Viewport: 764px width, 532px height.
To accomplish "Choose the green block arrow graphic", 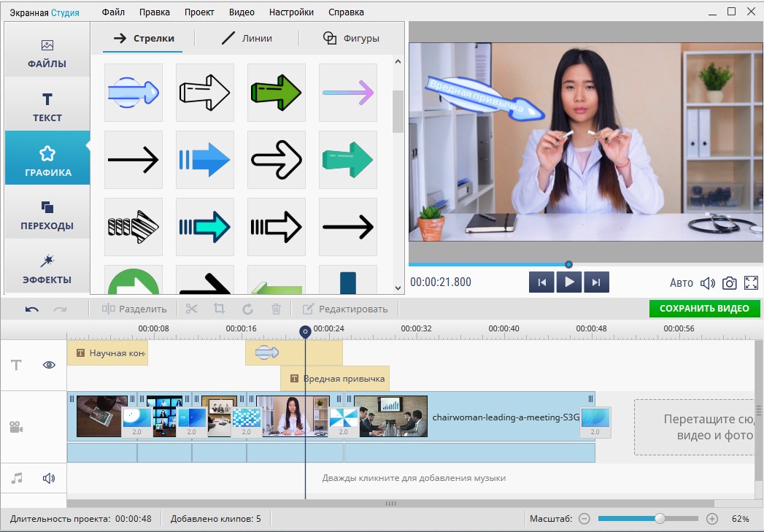I will tap(277, 93).
